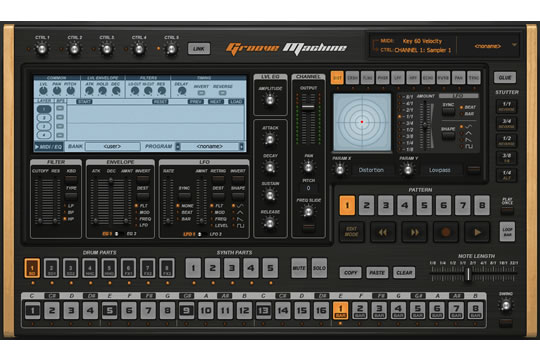
Task: Toggle the effect LFO SHAPE switch
Action: (448, 136)
